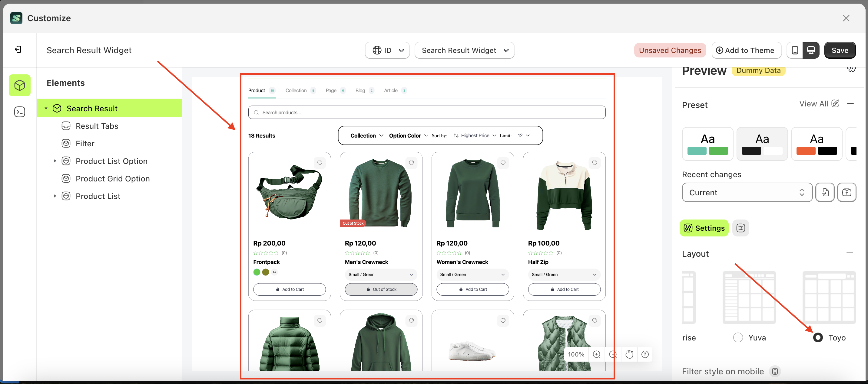
Task: Choose the teal and green preset swatch
Action: [707, 144]
